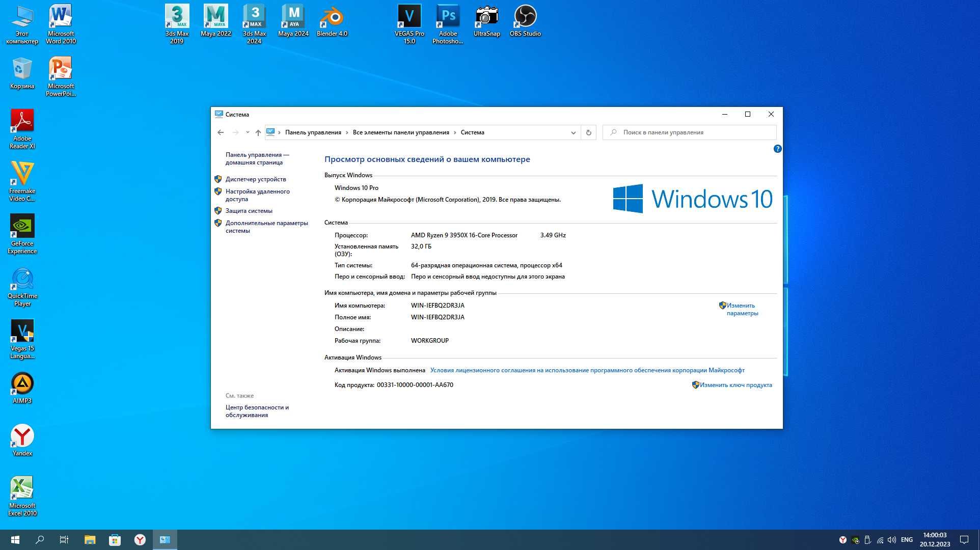Select the Adobe Photoshop desktop icon

click(448, 24)
